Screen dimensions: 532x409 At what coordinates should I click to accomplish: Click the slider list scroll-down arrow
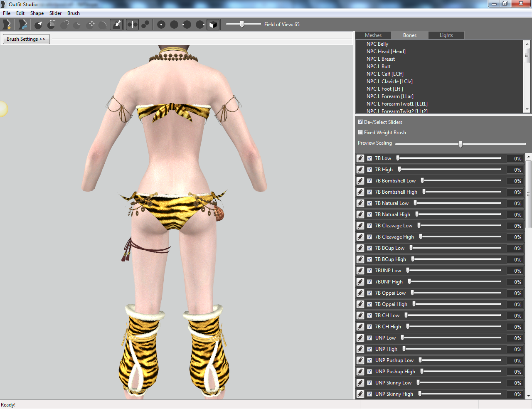click(x=529, y=396)
